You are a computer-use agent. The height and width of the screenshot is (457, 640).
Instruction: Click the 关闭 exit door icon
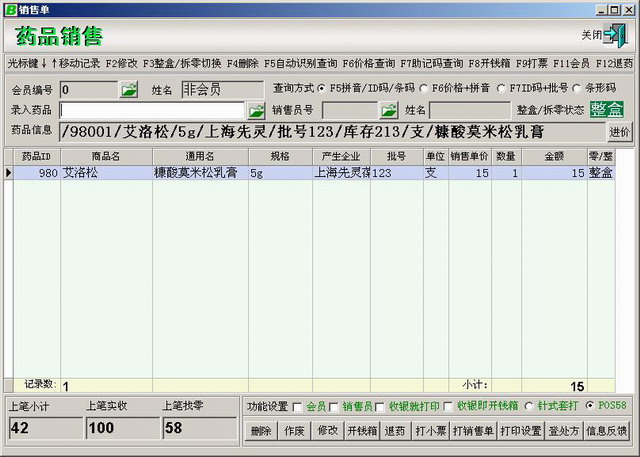615,35
